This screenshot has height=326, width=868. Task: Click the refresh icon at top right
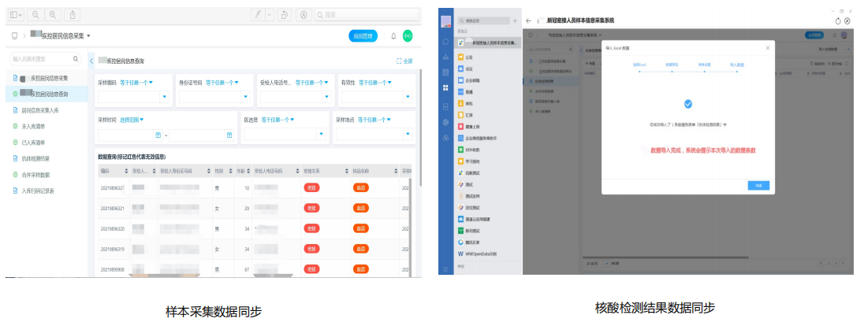tap(838, 20)
